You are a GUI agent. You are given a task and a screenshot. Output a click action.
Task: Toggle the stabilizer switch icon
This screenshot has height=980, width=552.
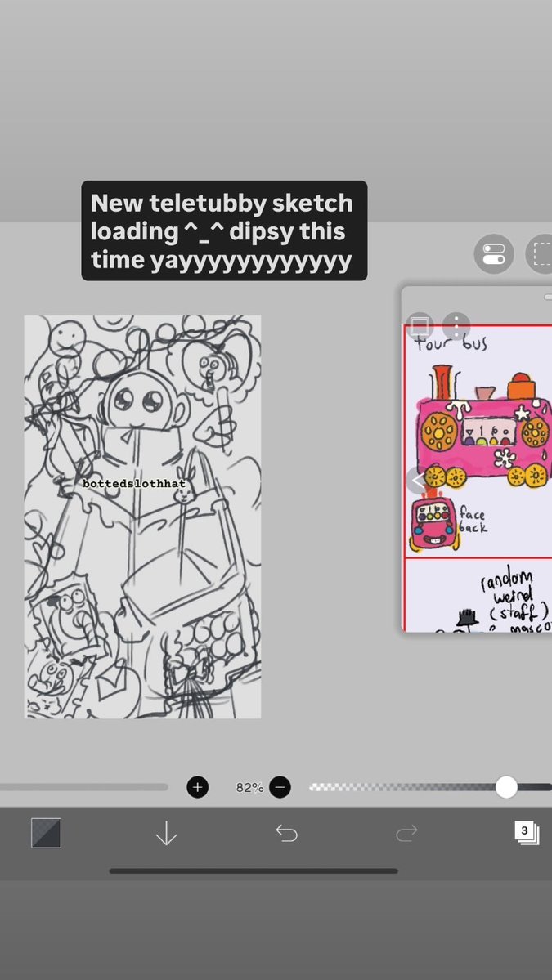(x=494, y=254)
